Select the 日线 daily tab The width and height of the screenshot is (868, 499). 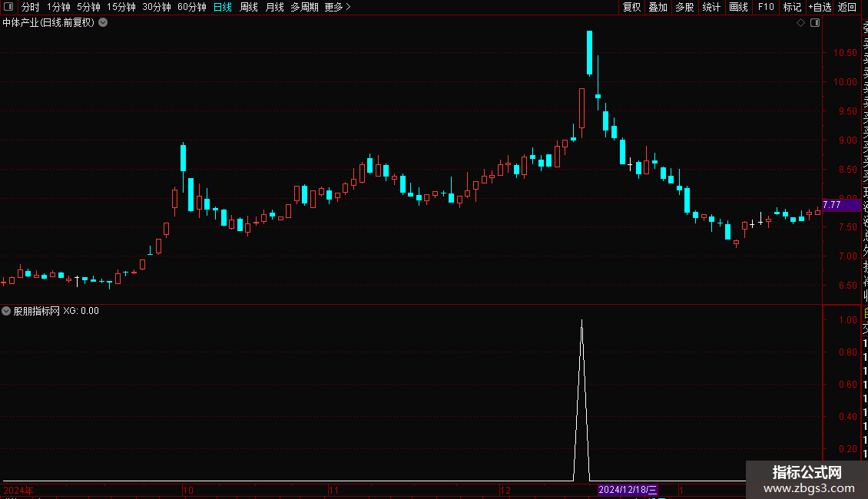(x=223, y=7)
